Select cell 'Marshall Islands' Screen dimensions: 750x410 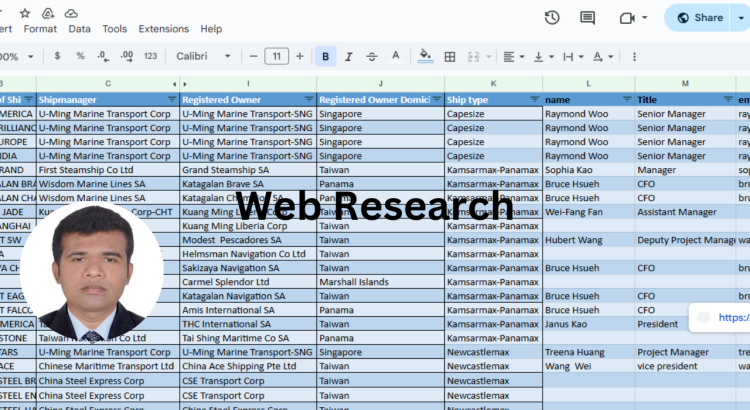(381, 282)
